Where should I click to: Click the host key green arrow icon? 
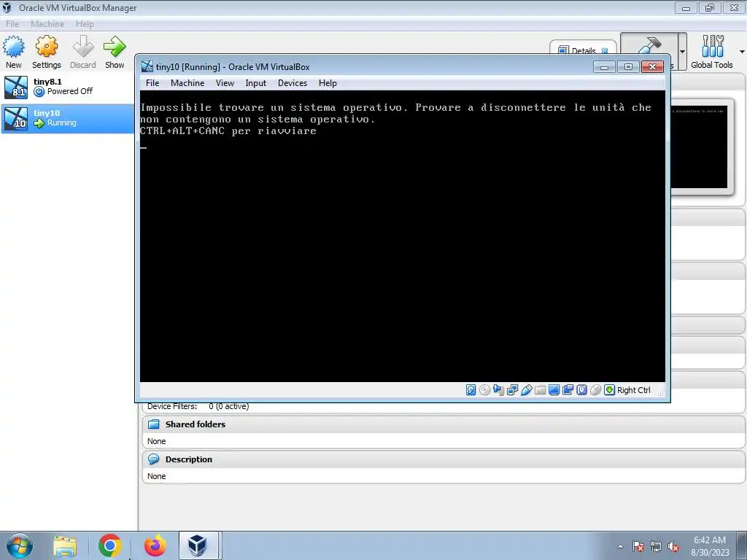coord(609,390)
